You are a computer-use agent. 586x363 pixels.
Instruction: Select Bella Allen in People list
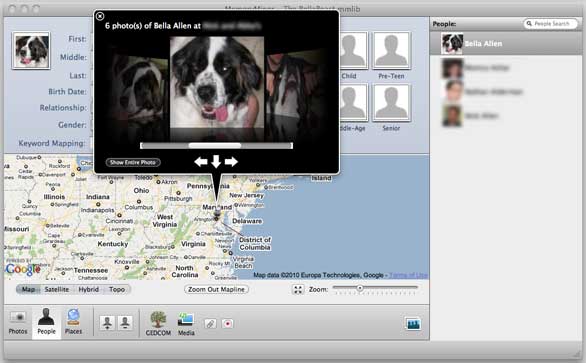pyautogui.click(x=505, y=44)
